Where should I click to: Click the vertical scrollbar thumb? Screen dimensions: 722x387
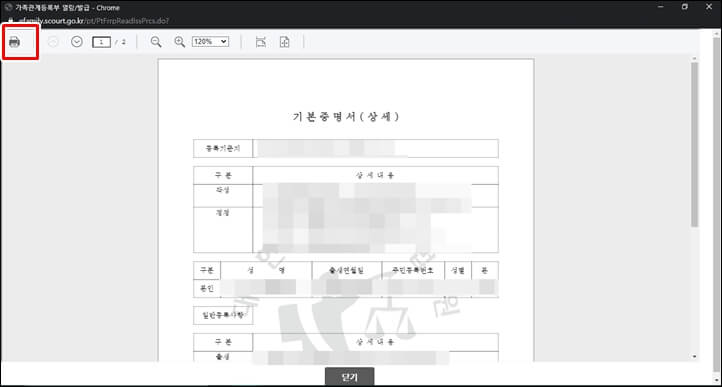pos(694,144)
